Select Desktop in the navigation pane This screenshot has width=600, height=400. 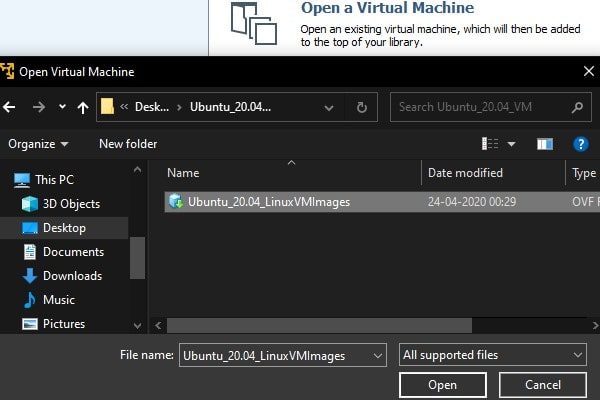[x=64, y=228]
